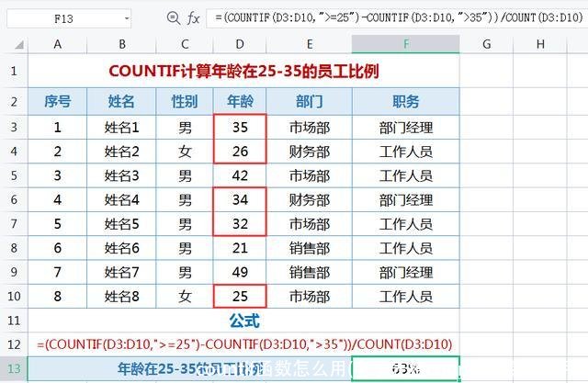Select column H header
The image size is (588, 383).
[540, 44]
